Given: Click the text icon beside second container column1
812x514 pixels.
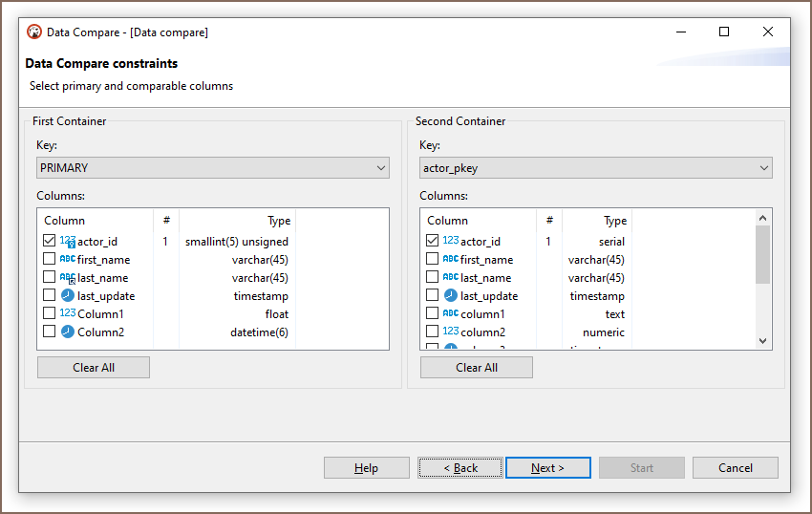Looking at the screenshot, I should (x=451, y=314).
